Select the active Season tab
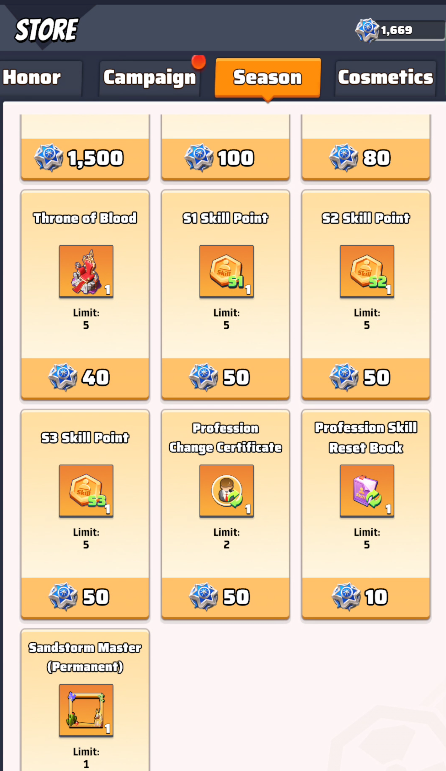 [x=268, y=78]
